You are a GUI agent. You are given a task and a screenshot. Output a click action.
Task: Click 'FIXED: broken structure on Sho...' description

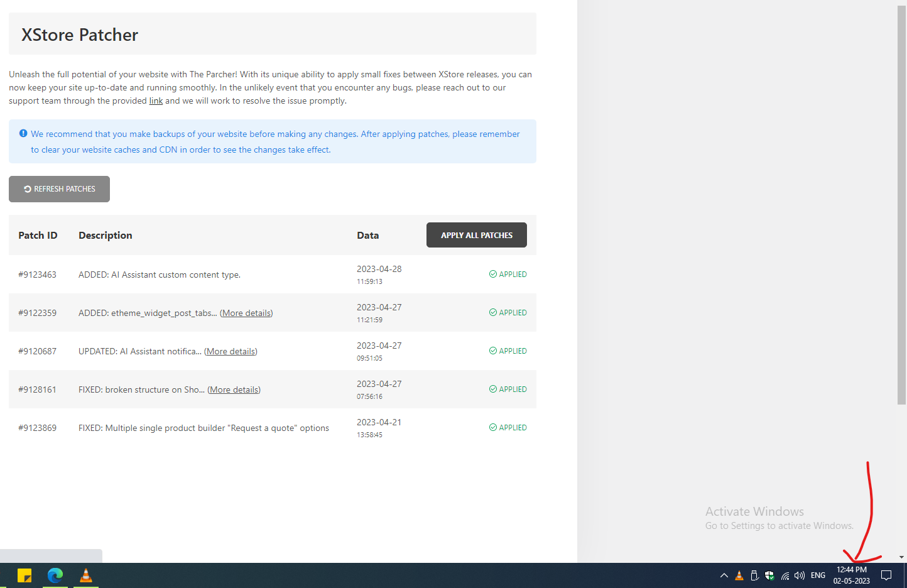click(x=141, y=389)
